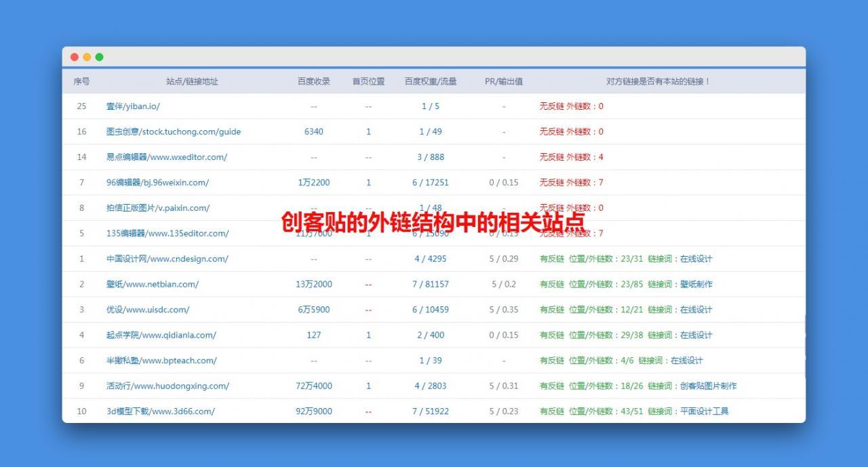Open the 中国设计网 cndesign.com link
This screenshot has height=467, width=868.
(167, 259)
